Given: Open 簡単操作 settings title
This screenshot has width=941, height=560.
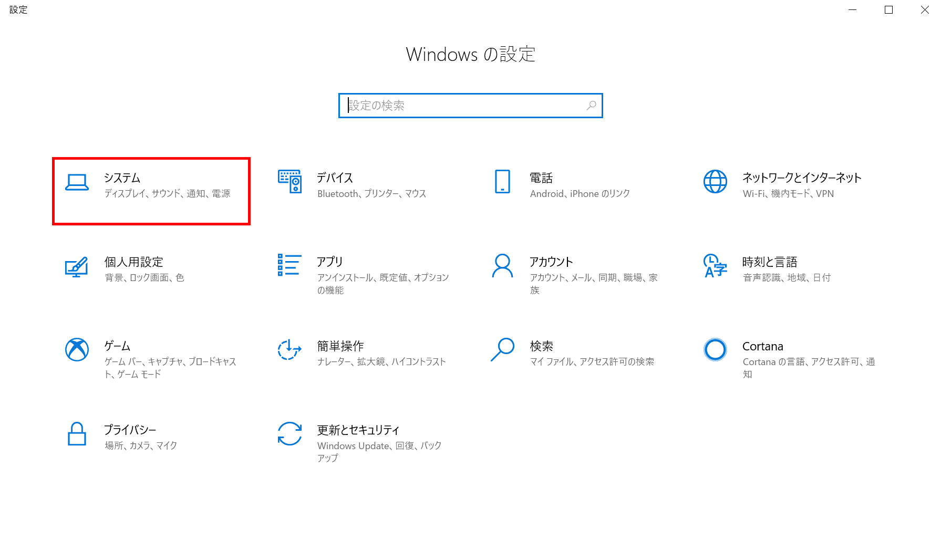Looking at the screenshot, I should pos(340,346).
